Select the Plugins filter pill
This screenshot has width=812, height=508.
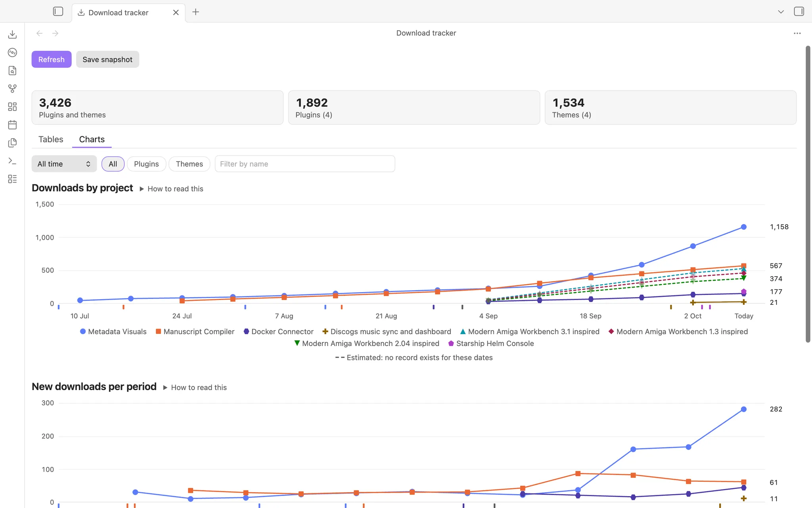pos(146,164)
